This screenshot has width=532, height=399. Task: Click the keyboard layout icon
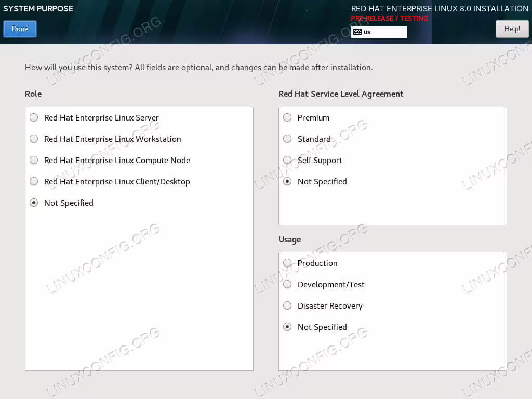357,32
